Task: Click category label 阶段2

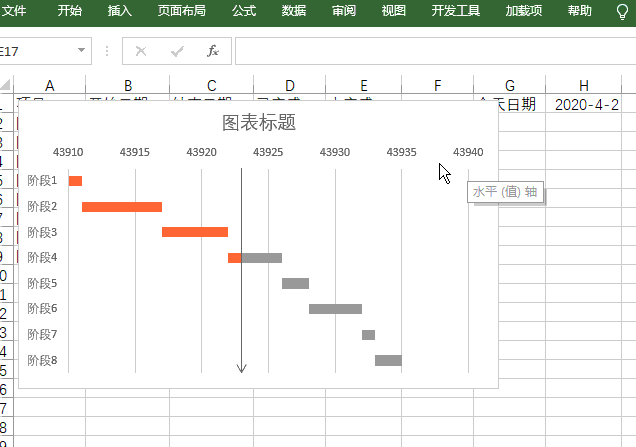Action: point(42,206)
